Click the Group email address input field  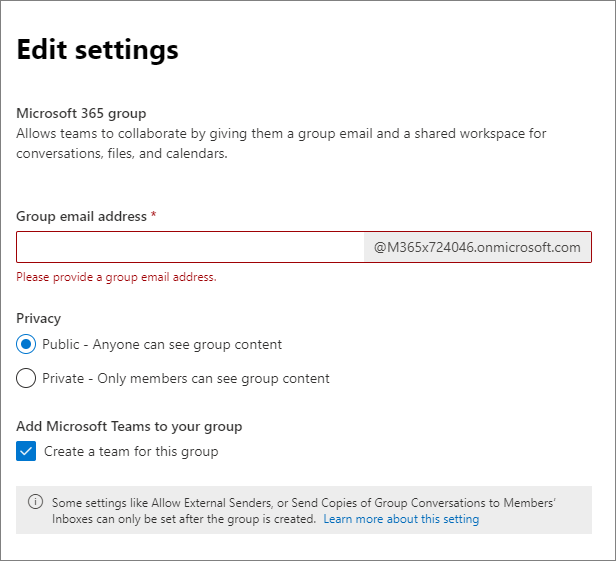click(x=190, y=247)
